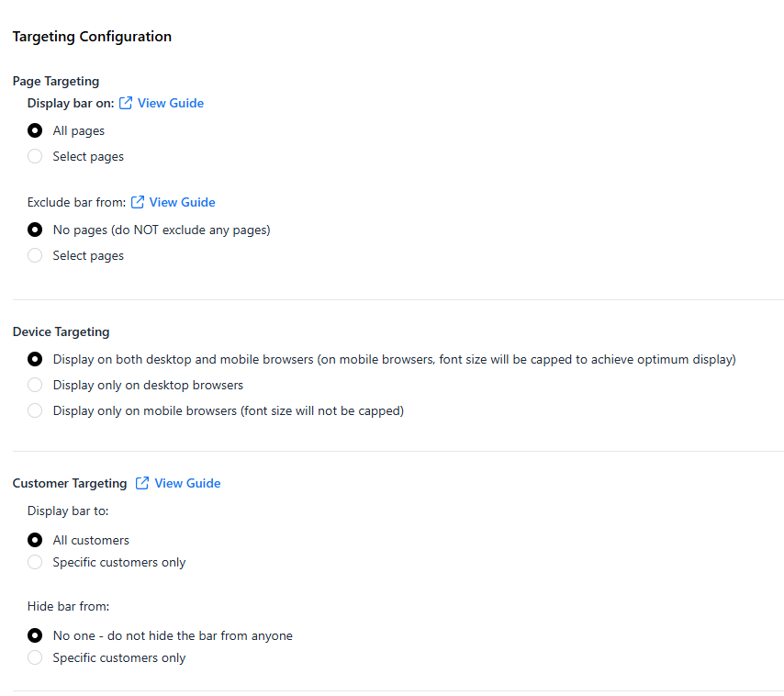
Task: Click the external-link icon beside Exclude bar from
Action: [x=138, y=202]
